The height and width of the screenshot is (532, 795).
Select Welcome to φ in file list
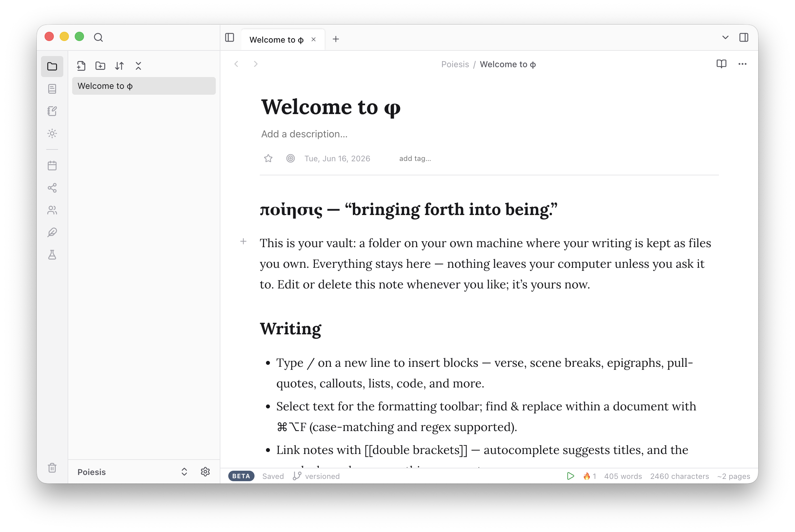tap(144, 86)
